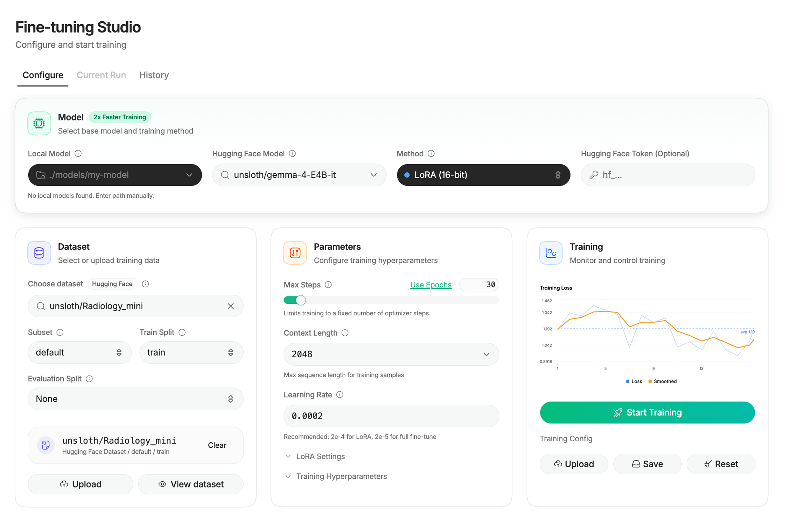Viewport: 791px width, 532px height.
Task: Click the Method info icon
Action: click(431, 154)
